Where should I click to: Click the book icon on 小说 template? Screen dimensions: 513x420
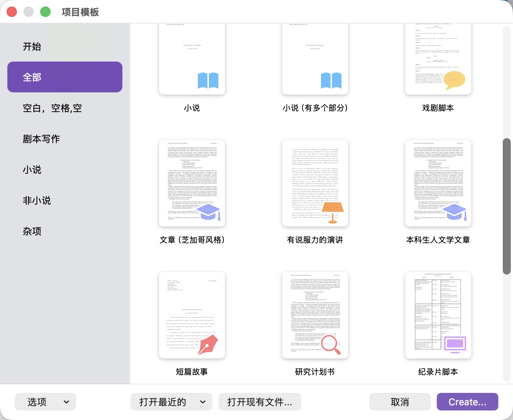pos(208,80)
